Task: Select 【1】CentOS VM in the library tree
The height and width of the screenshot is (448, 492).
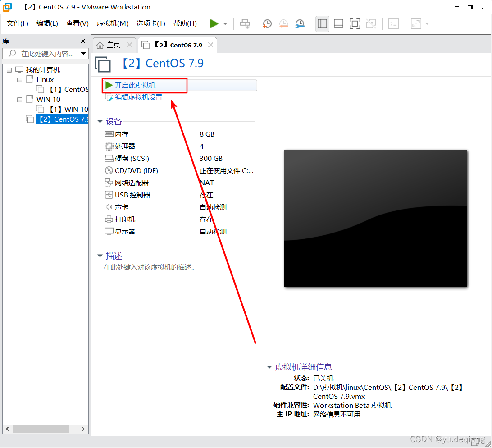Action: 68,90
